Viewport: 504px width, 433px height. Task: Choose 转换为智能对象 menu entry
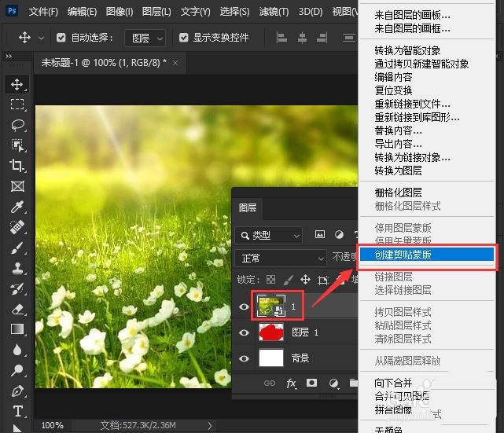407,50
